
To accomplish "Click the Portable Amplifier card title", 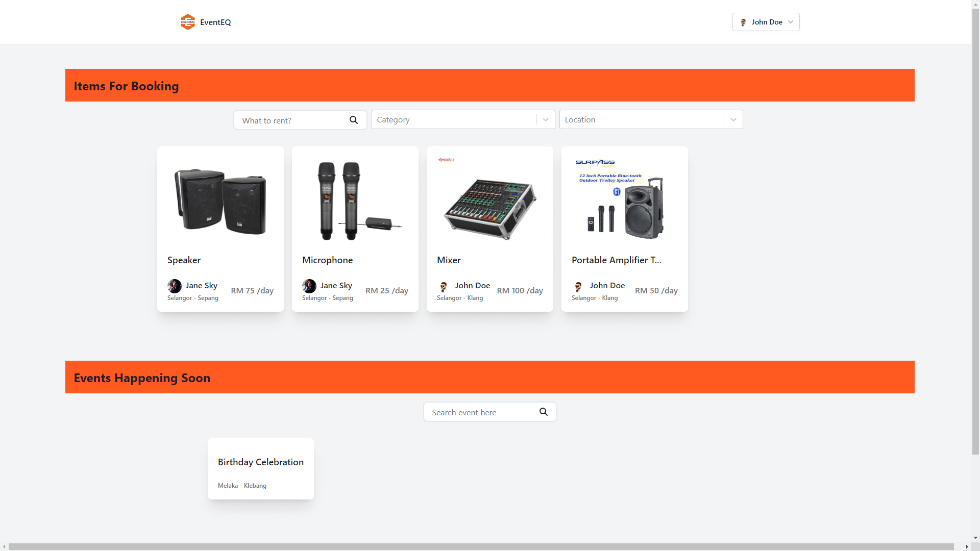I will (616, 260).
